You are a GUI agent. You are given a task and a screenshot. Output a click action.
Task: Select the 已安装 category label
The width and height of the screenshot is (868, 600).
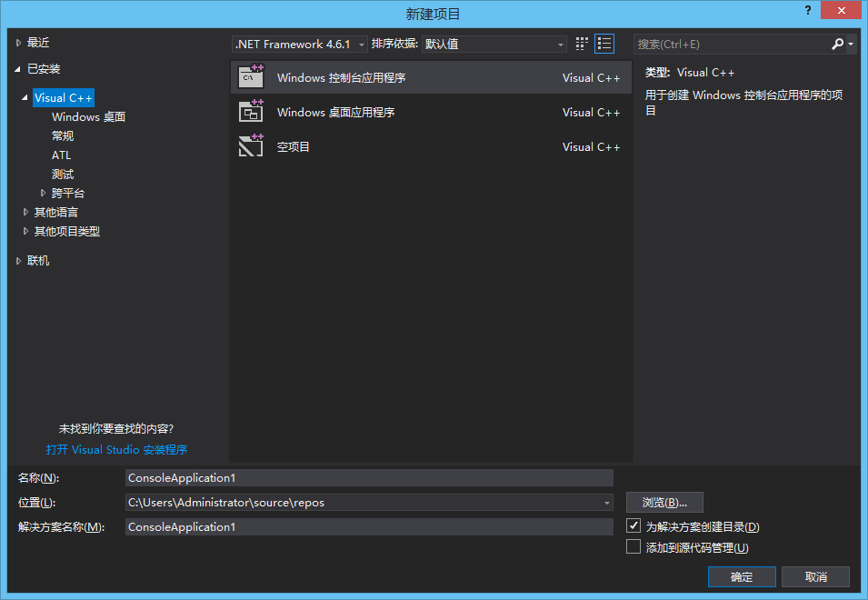(44, 69)
